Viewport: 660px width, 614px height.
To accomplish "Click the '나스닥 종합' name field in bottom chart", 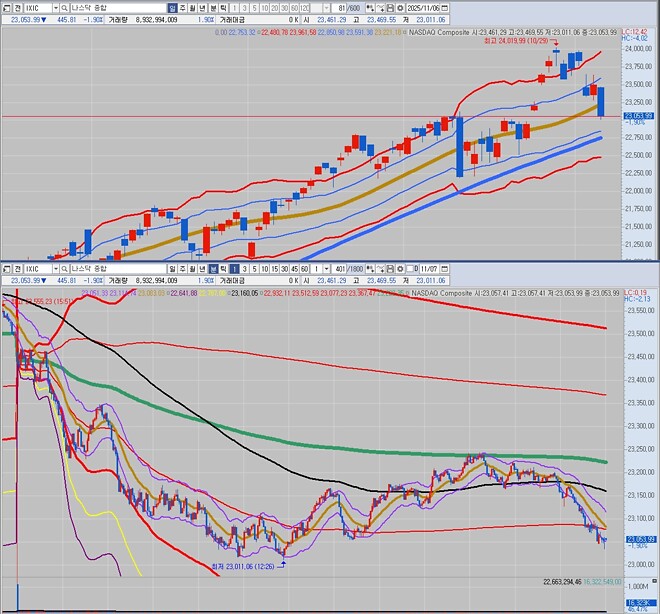I will point(118,269).
